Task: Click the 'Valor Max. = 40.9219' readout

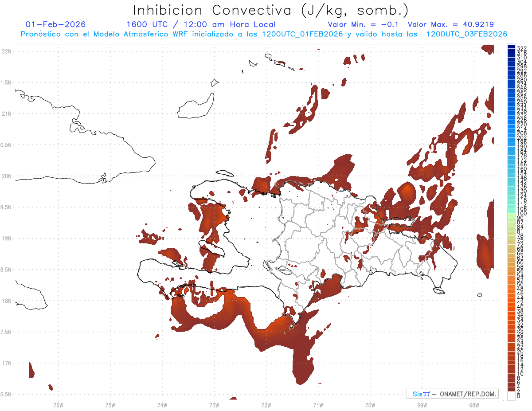Action: tap(451, 24)
